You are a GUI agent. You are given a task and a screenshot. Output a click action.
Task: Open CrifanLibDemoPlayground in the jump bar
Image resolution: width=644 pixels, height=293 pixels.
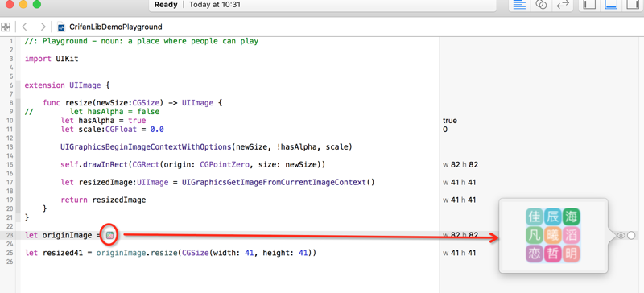116,27
